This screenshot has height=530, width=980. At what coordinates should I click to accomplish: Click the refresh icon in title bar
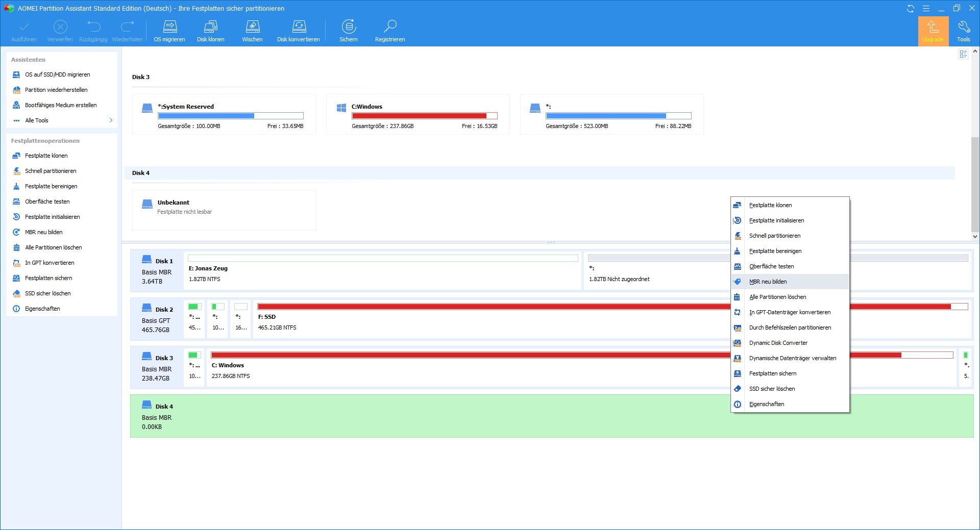tap(910, 8)
